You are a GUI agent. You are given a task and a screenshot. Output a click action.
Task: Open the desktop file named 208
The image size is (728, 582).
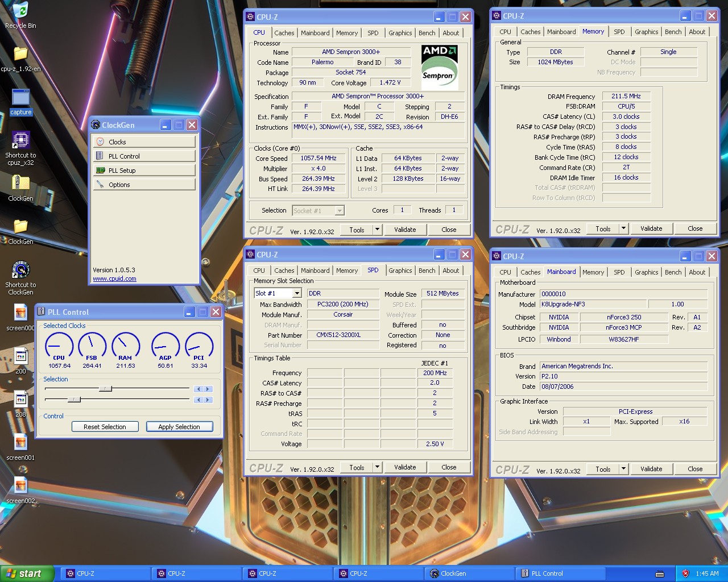click(x=20, y=399)
